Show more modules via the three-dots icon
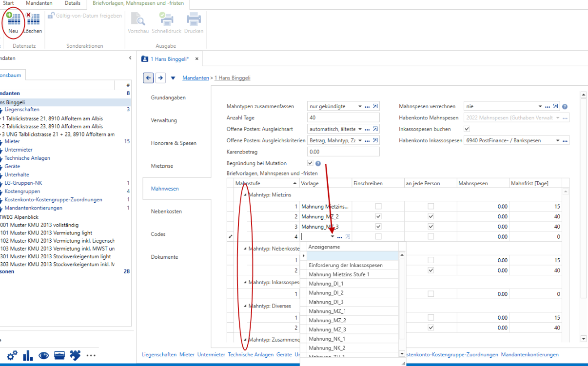Viewport: 588px width, 366px height. (x=91, y=355)
